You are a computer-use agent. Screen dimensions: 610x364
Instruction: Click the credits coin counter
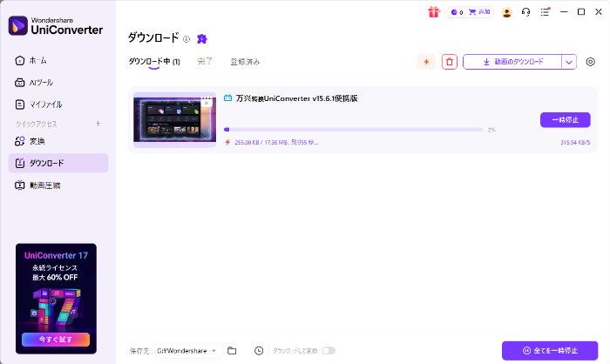[x=457, y=12]
